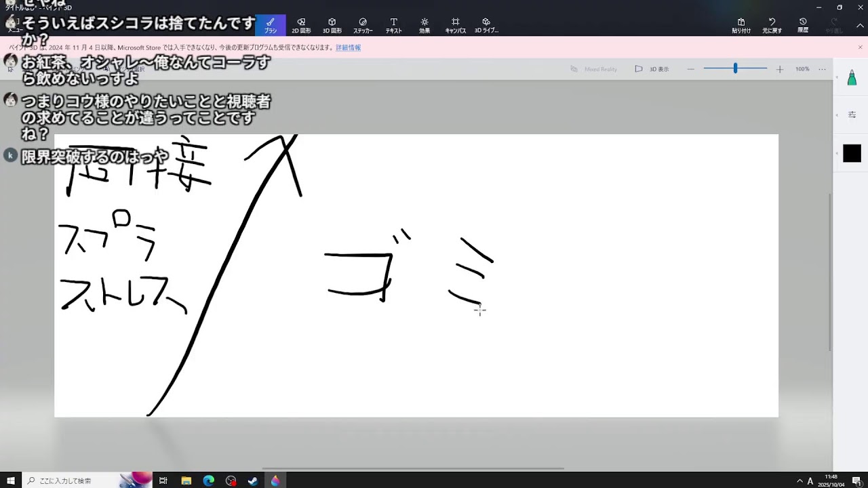Collapse the top ribbon with the chevron
The image size is (868, 488).
coord(861,26)
